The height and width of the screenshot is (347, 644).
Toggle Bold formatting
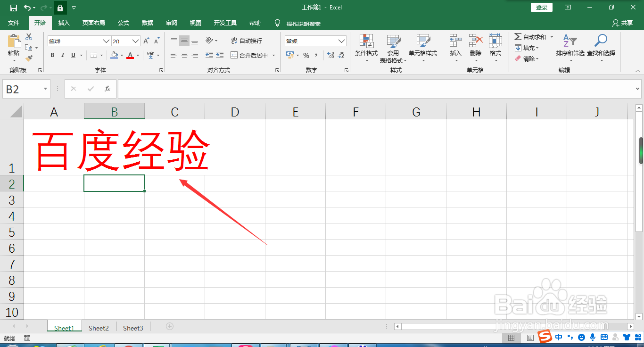52,55
